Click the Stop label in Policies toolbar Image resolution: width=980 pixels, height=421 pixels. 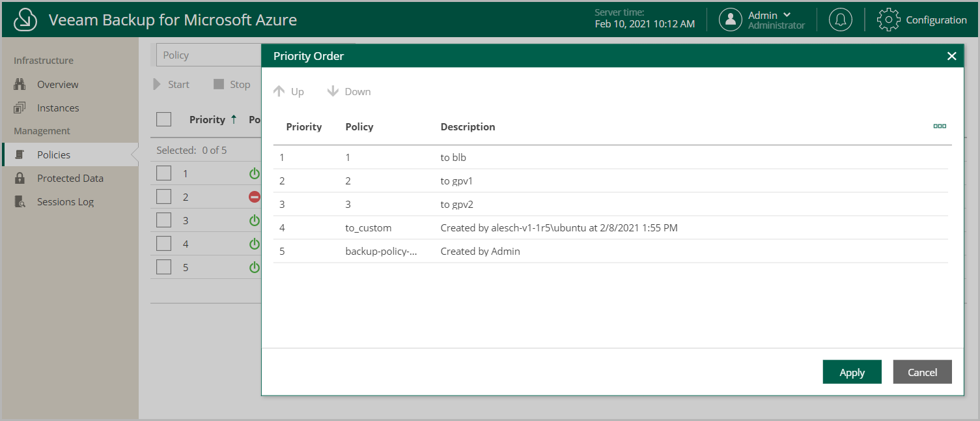coord(240,85)
